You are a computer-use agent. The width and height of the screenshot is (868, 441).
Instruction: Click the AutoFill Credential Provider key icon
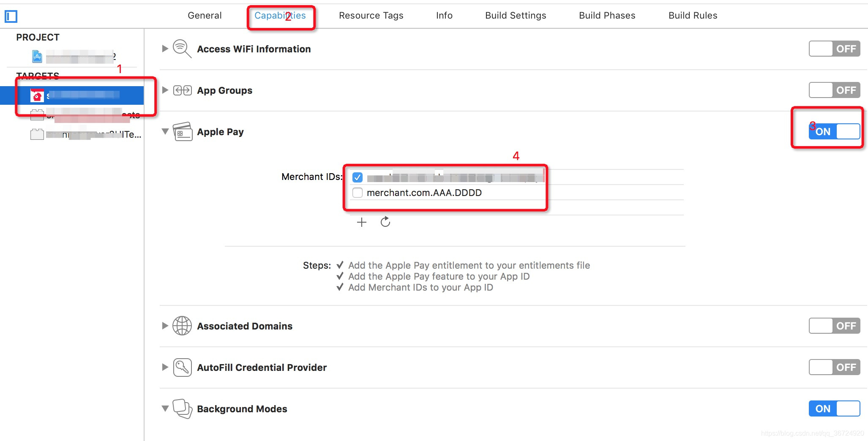click(x=182, y=367)
